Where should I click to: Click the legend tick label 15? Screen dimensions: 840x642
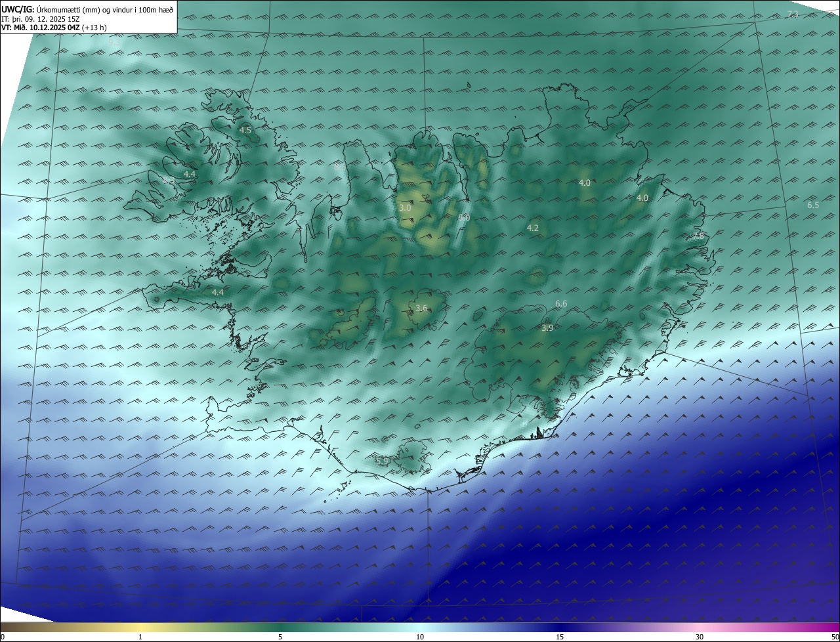click(x=560, y=637)
